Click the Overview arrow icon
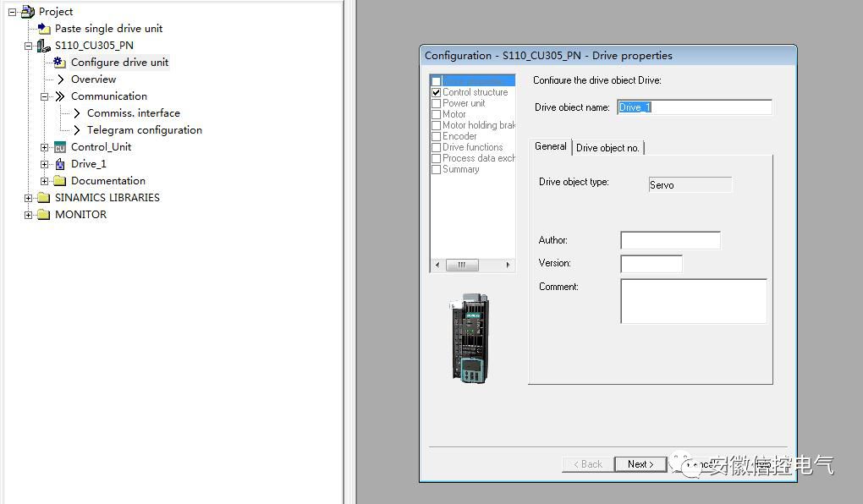Screen dimensions: 863x504 (x=61, y=79)
